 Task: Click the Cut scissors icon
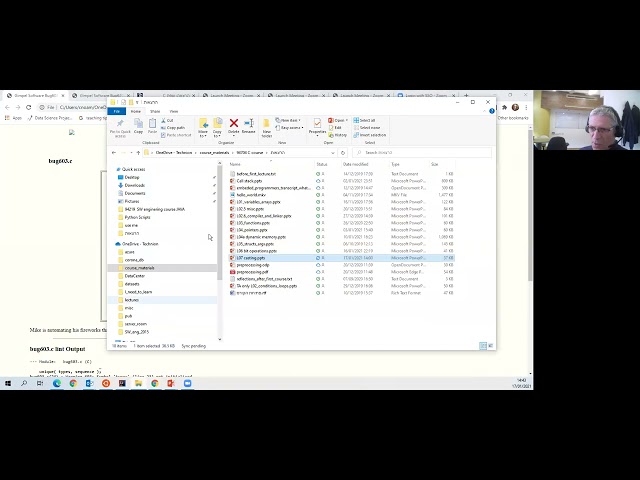pyautogui.click(x=163, y=120)
